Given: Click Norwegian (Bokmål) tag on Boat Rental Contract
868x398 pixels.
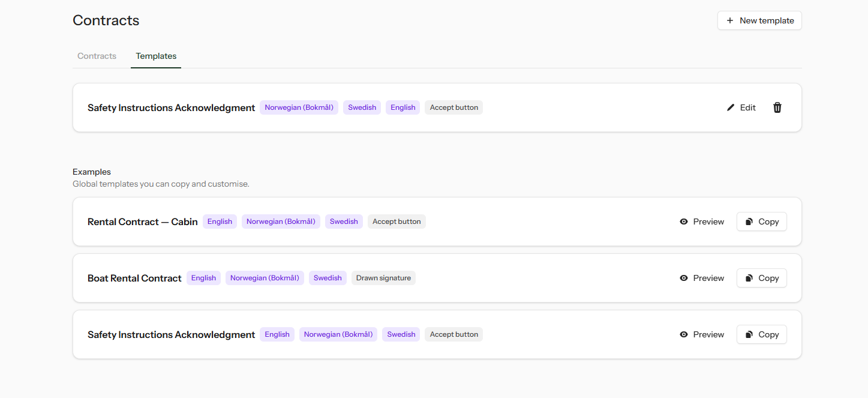Looking at the screenshot, I should (x=265, y=278).
